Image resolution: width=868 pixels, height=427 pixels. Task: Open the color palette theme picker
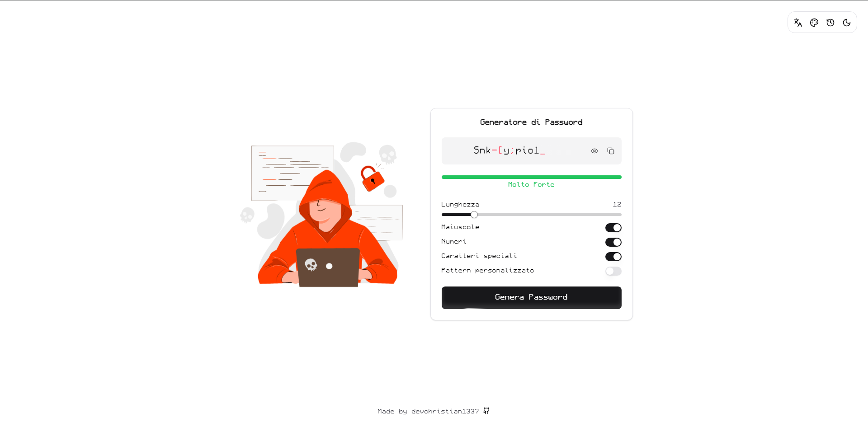click(x=814, y=23)
